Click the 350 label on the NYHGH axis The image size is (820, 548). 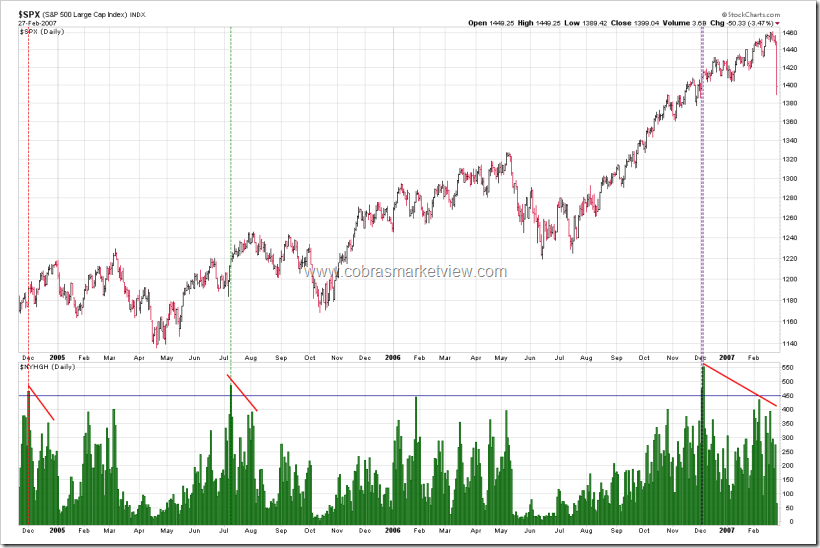(x=788, y=424)
